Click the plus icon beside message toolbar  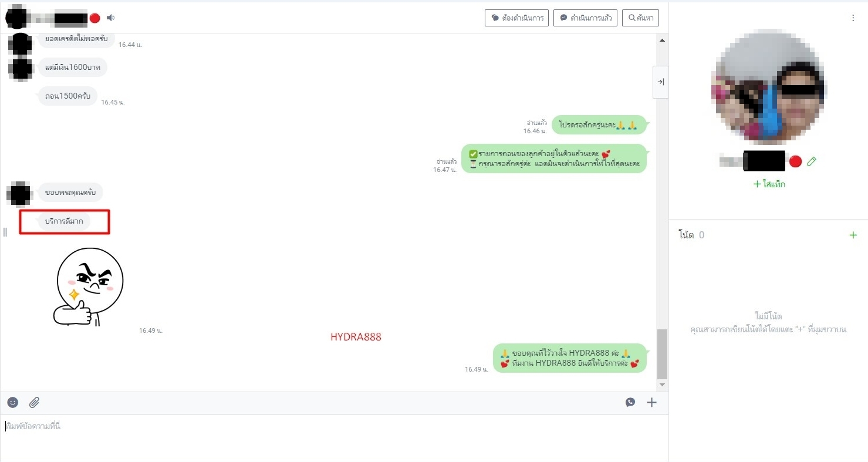click(x=651, y=402)
